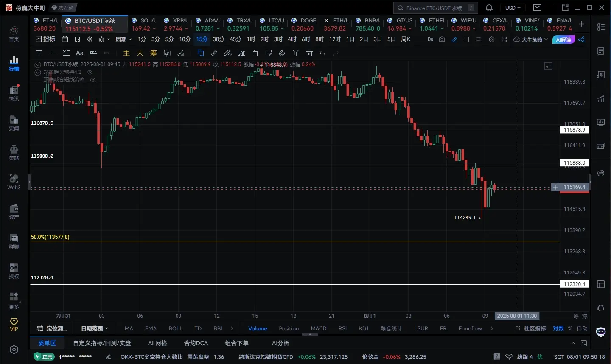Add a new ticker tab with plus
The image size is (611, 364).
pyautogui.click(x=581, y=24)
